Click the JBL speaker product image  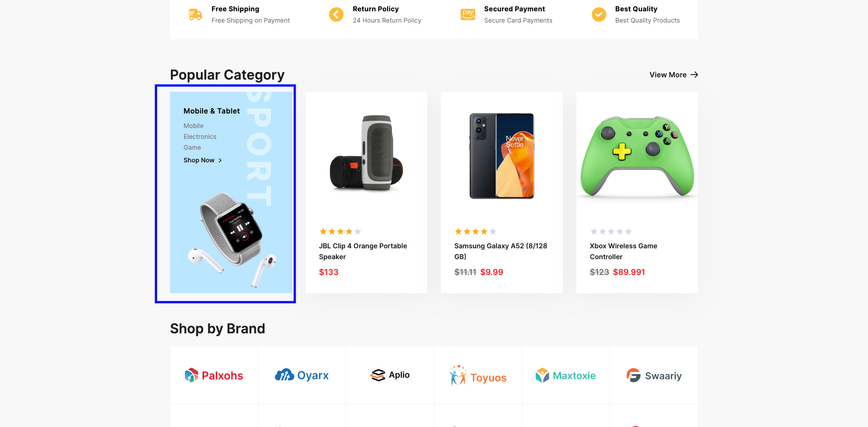(366, 154)
